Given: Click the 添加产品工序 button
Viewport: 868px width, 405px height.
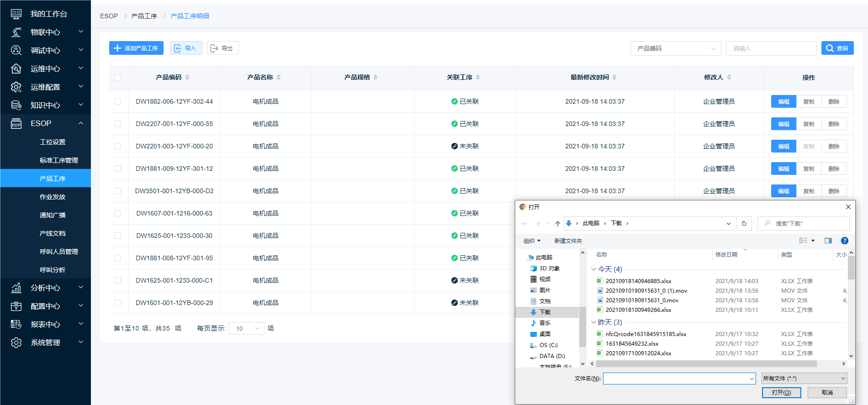Looking at the screenshot, I should (x=136, y=48).
